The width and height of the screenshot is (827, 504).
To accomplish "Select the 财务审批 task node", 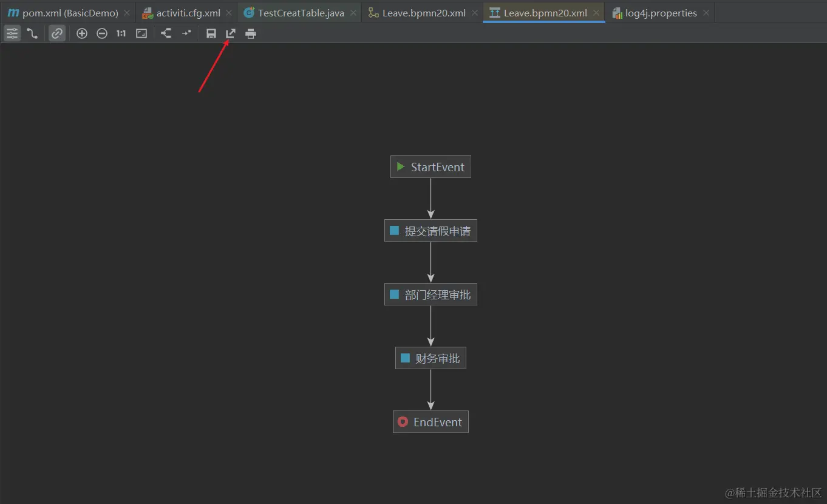I will 431,358.
